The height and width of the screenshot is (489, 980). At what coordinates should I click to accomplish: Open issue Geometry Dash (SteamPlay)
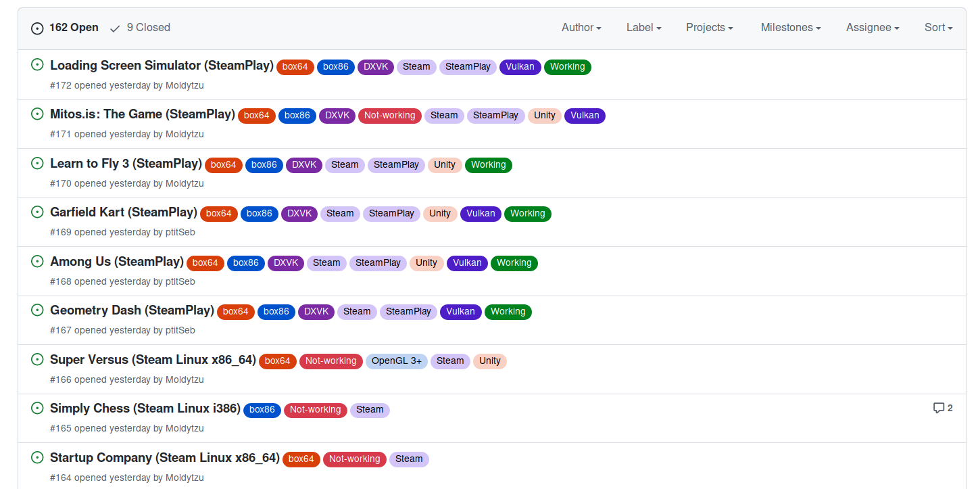tap(132, 310)
